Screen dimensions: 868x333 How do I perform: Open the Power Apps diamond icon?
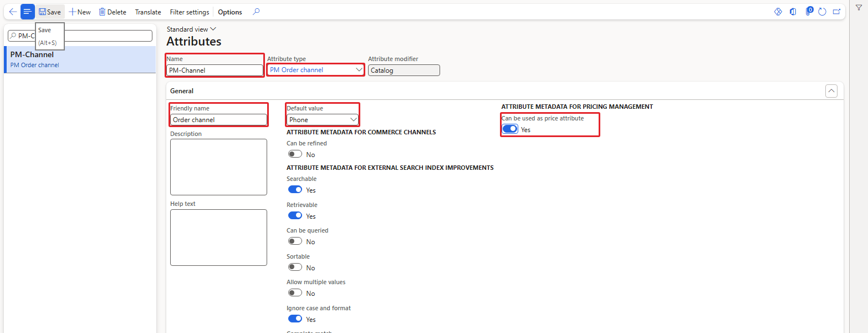pyautogui.click(x=778, y=12)
